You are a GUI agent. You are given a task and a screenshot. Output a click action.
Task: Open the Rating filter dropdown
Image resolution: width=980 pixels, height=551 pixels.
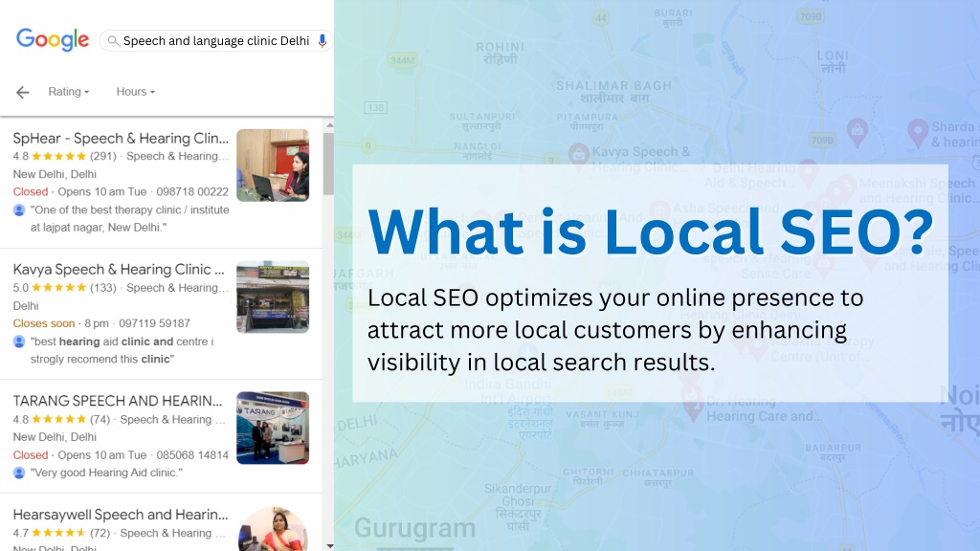coord(69,91)
